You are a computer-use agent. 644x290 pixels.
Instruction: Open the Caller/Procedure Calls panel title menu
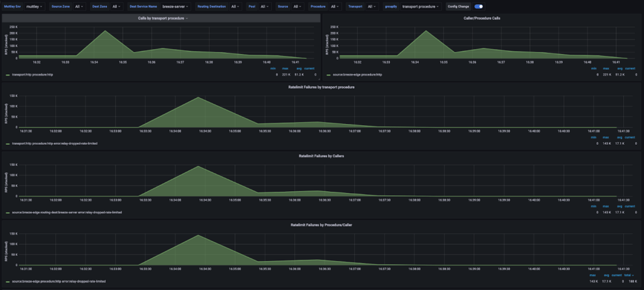point(481,18)
